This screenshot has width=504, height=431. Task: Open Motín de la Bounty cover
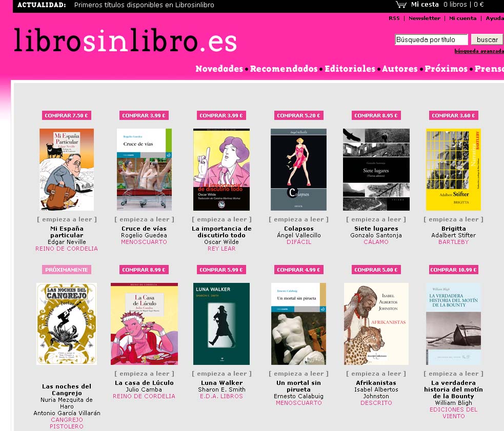[x=454, y=324]
